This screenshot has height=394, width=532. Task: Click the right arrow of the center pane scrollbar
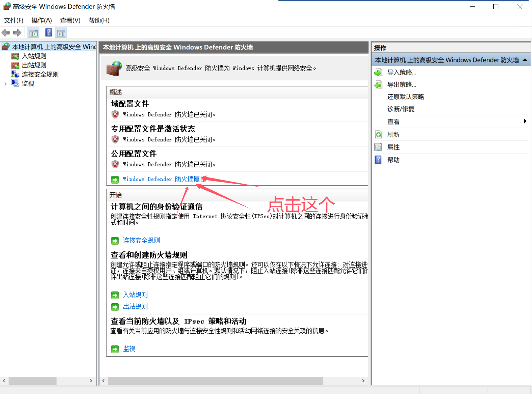(x=363, y=381)
